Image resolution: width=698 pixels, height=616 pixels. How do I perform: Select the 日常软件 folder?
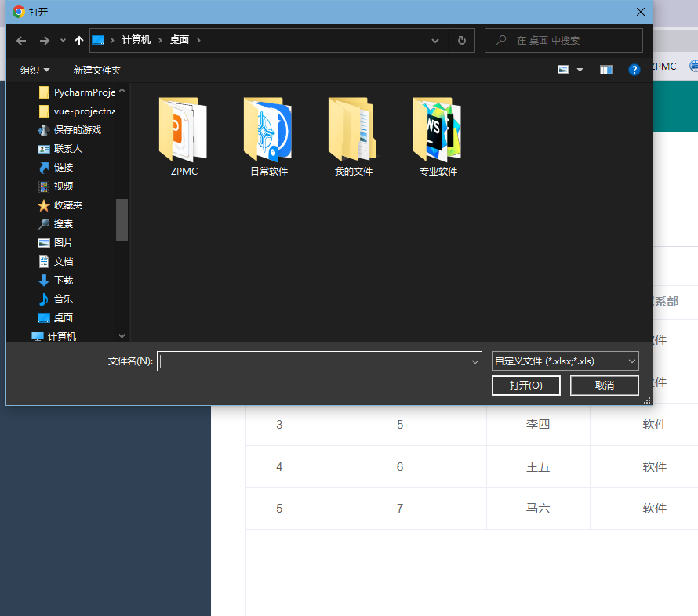269,137
